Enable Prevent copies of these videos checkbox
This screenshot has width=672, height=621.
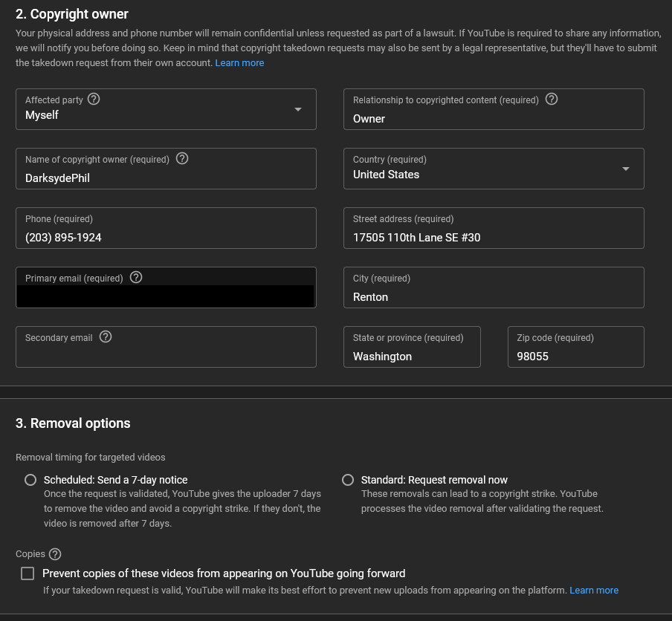point(28,573)
